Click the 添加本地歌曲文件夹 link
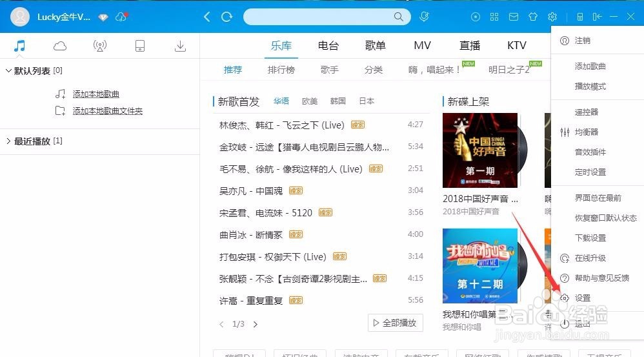 (108, 111)
